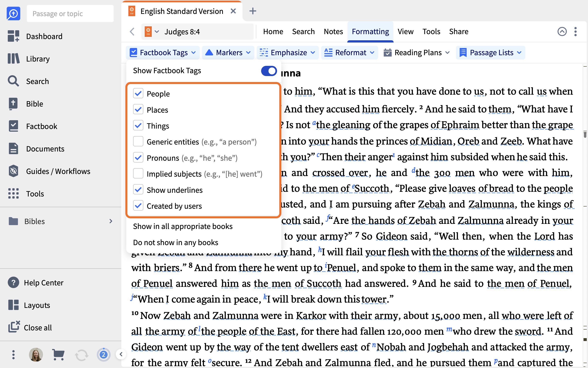The height and width of the screenshot is (368, 588).
Task: Click the Ephraim link in the passage
Action: (x=460, y=125)
